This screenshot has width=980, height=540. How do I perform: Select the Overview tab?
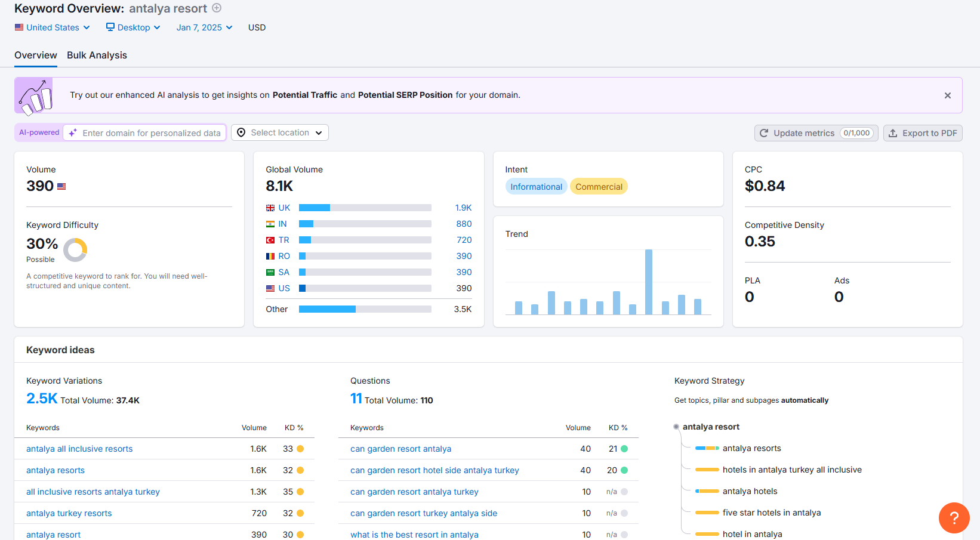pyautogui.click(x=36, y=55)
